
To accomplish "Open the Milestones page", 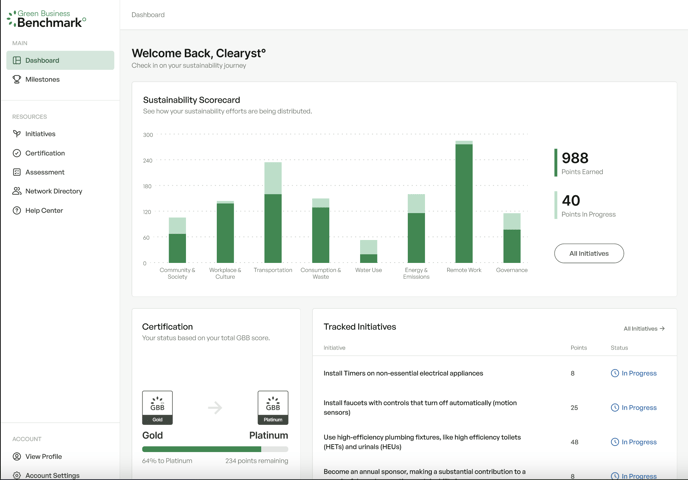I will tap(42, 79).
